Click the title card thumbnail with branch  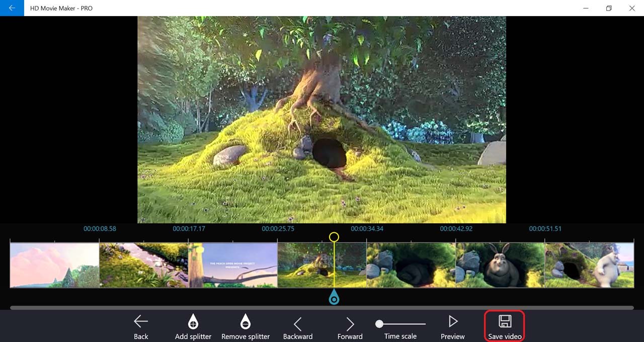point(233,265)
